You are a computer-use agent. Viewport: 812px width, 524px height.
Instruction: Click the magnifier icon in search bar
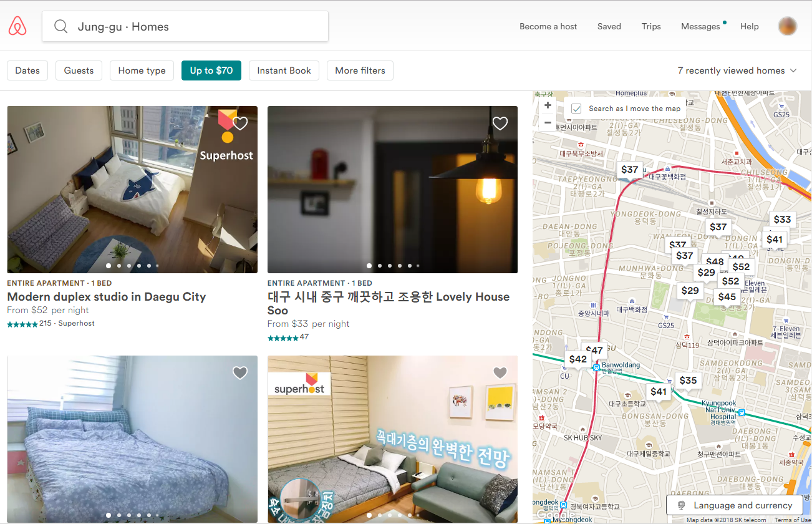pyautogui.click(x=60, y=27)
